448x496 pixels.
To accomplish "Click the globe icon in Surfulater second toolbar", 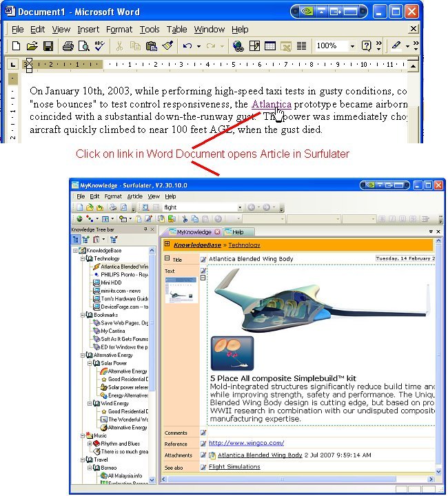I will click(79, 219).
